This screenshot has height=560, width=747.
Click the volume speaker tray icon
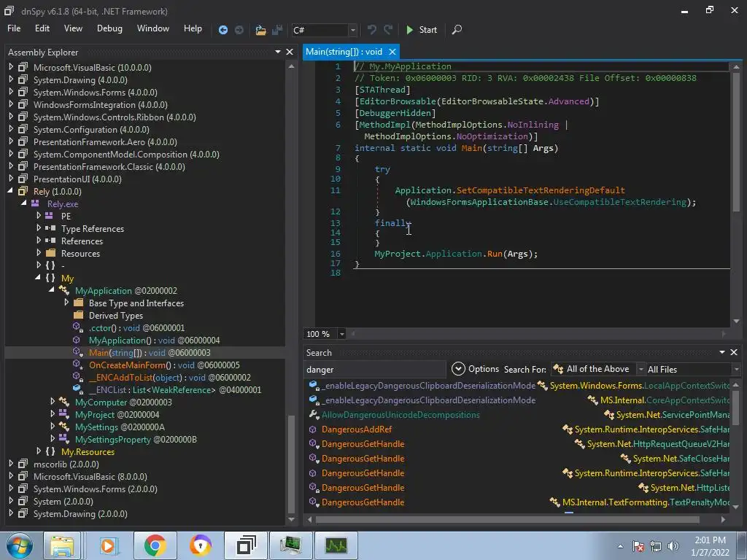(x=673, y=546)
